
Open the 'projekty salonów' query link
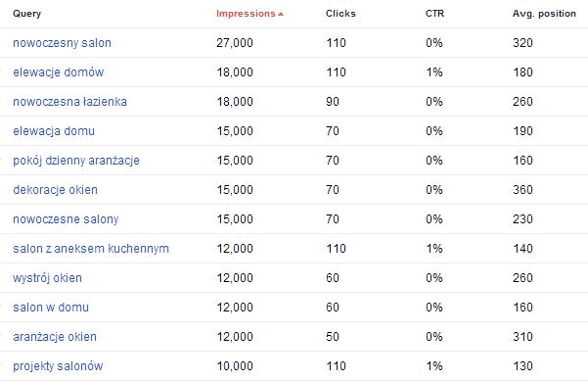coord(58,366)
